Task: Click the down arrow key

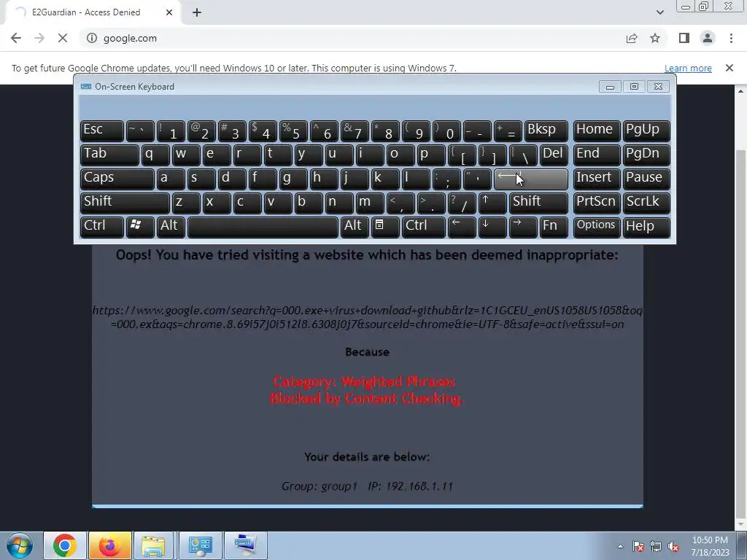Action: (492, 227)
